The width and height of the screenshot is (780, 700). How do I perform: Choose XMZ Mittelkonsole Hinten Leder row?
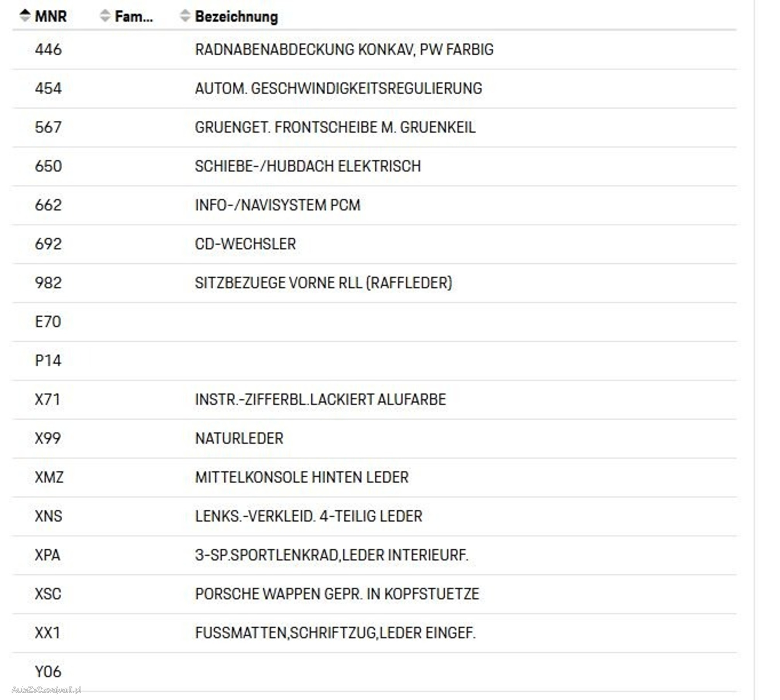coord(374,478)
